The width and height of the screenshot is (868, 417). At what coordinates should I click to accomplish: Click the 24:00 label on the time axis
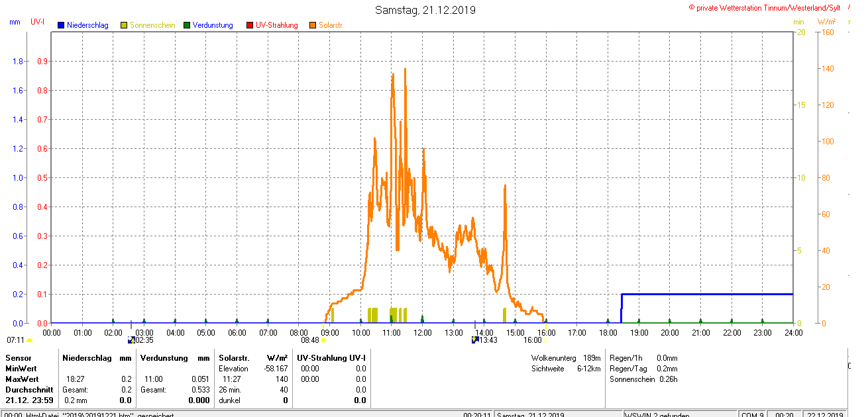click(793, 332)
